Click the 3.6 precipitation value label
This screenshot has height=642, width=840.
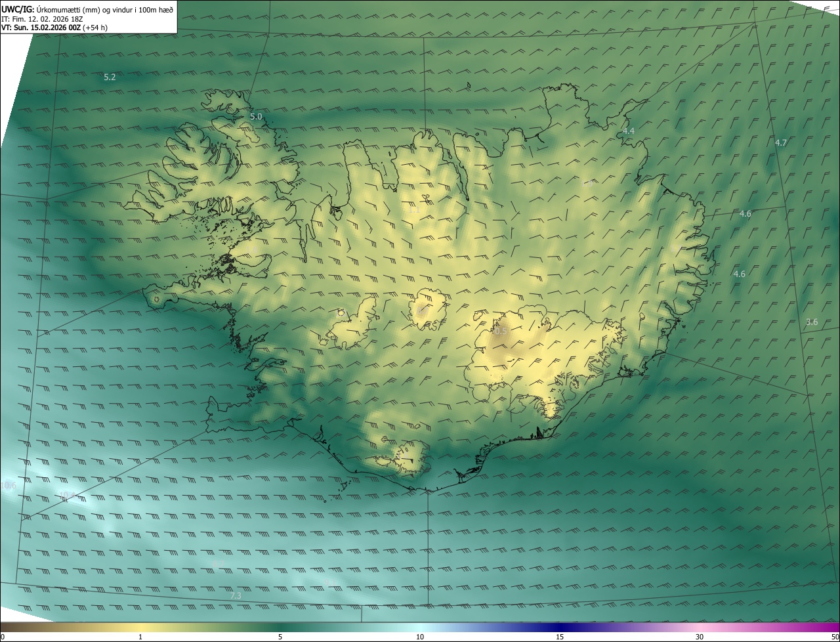click(812, 322)
